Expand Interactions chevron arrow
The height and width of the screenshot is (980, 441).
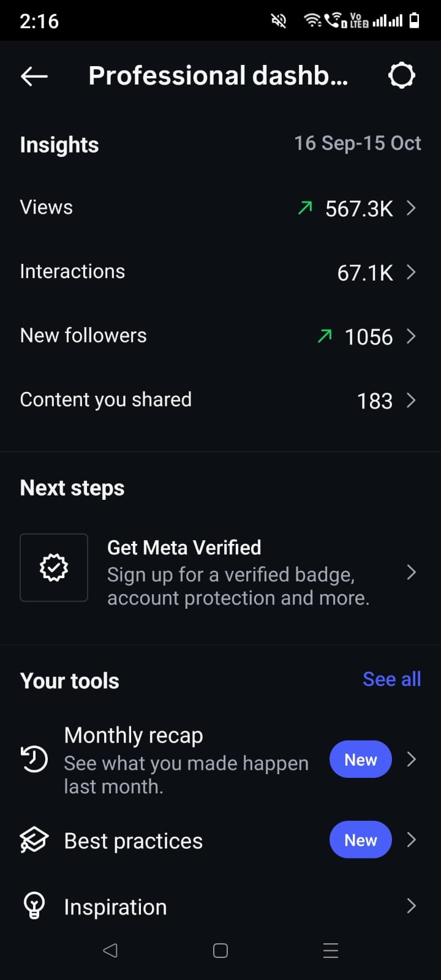(411, 272)
